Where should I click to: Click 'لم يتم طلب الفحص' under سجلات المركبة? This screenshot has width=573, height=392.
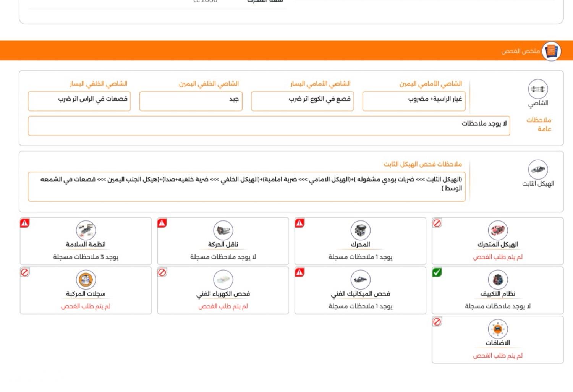pyautogui.click(x=86, y=306)
